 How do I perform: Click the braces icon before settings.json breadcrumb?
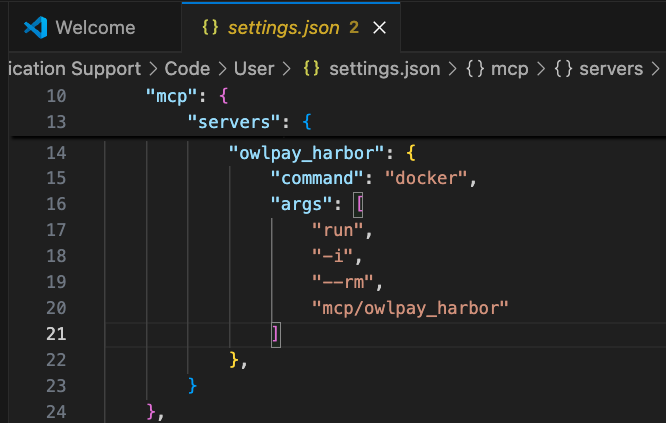coord(311,69)
